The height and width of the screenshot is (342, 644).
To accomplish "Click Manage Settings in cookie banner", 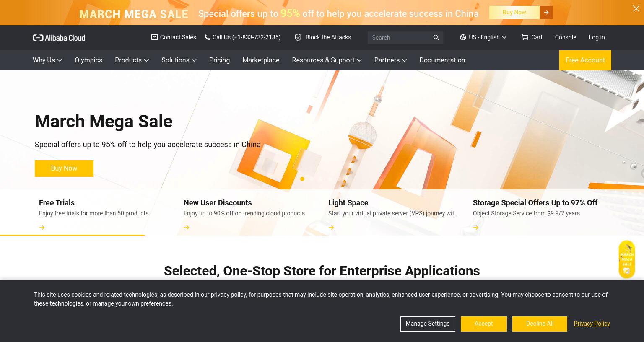I will [428, 324].
